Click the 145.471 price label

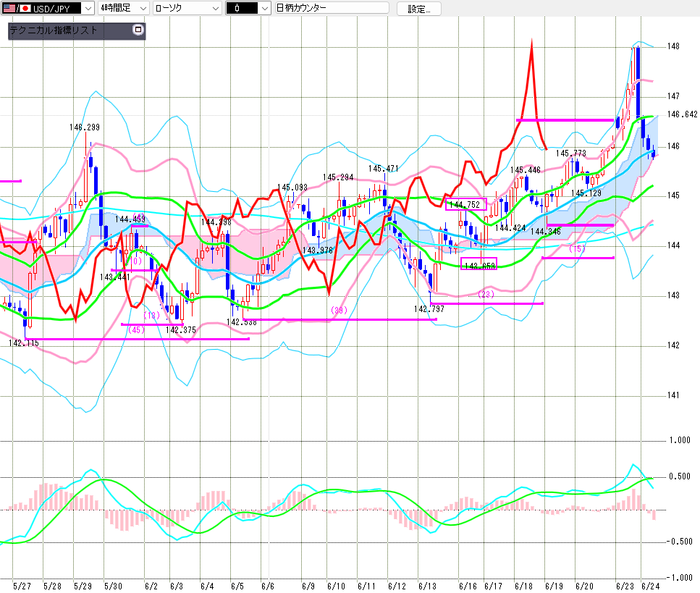(x=384, y=169)
